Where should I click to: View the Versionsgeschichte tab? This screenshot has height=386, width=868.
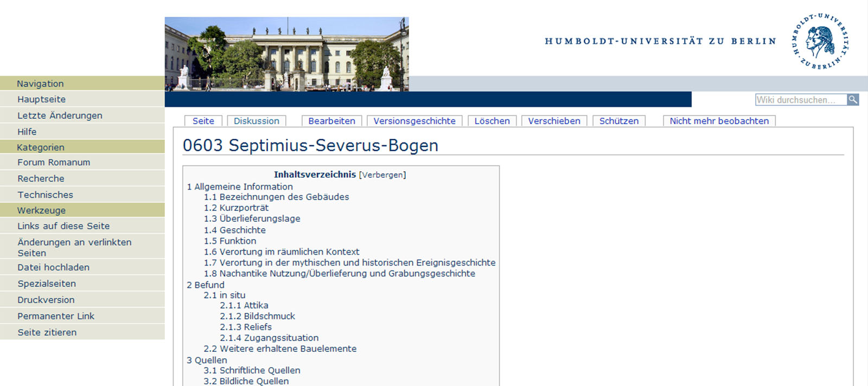tap(414, 121)
